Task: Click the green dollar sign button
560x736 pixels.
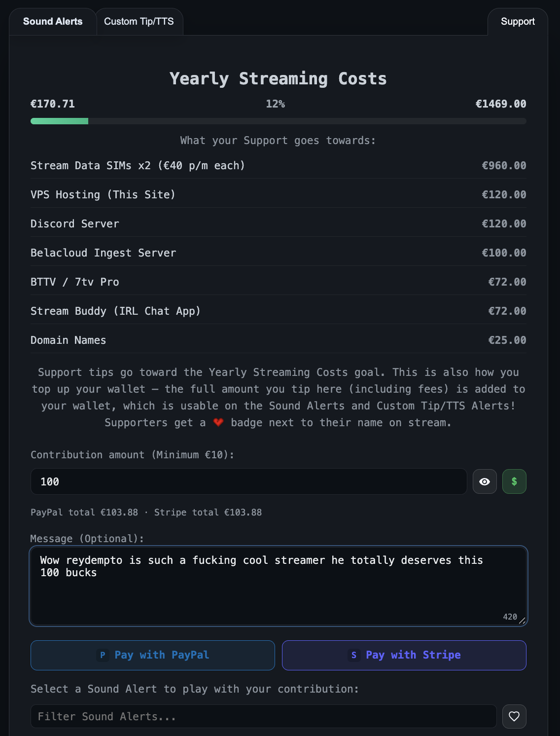Action: (514, 481)
